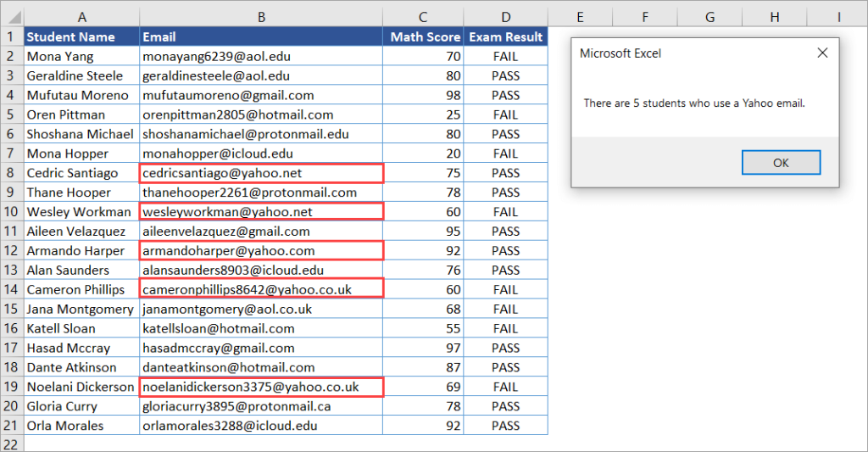Select cell with Mona Yang

(81, 56)
